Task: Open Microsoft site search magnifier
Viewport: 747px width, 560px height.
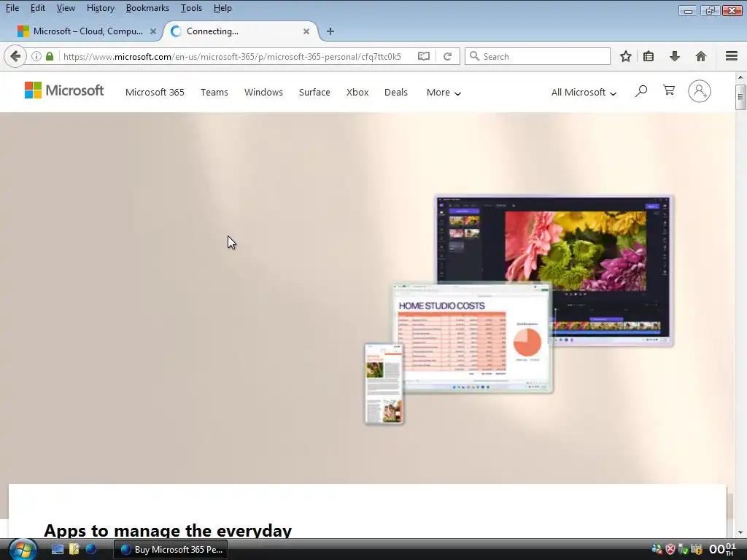Action: pos(641,90)
